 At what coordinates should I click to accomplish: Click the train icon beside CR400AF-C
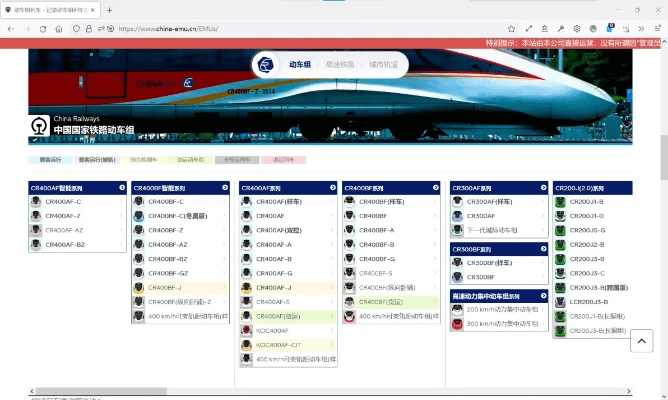tap(36, 201)
